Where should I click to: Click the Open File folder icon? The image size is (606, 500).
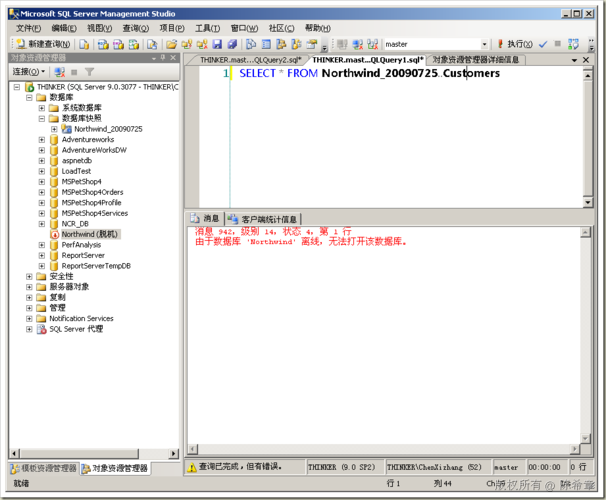(171, 44)
